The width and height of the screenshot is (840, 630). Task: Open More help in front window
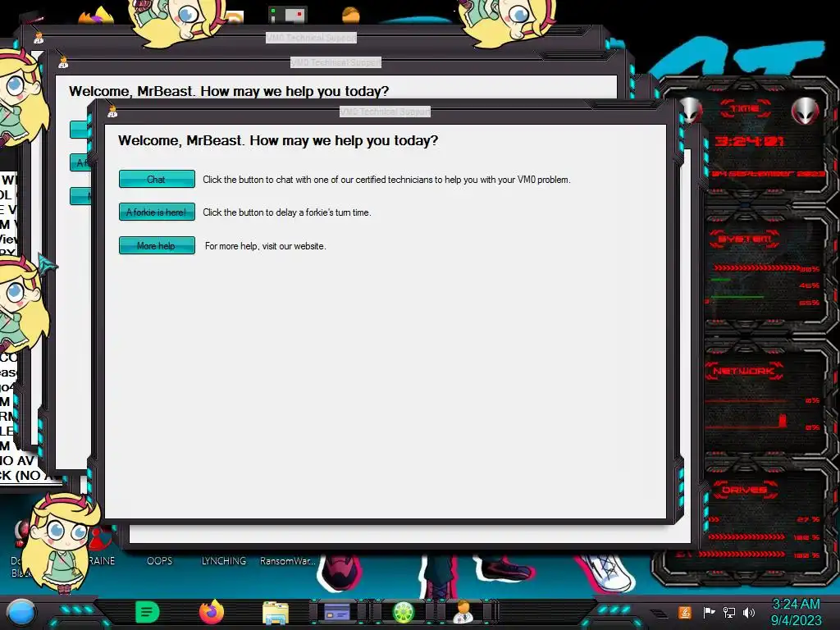tap(157, 245)
